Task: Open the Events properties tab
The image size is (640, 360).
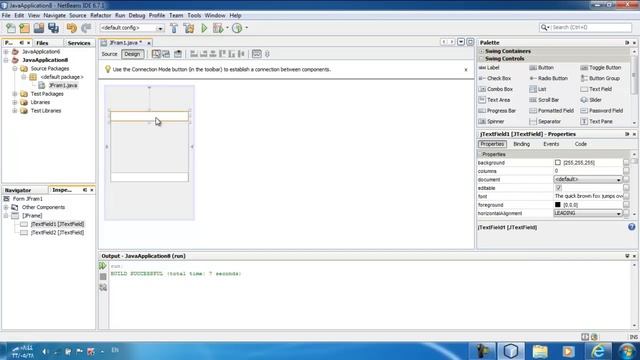Action: click(x=551, y=144)
